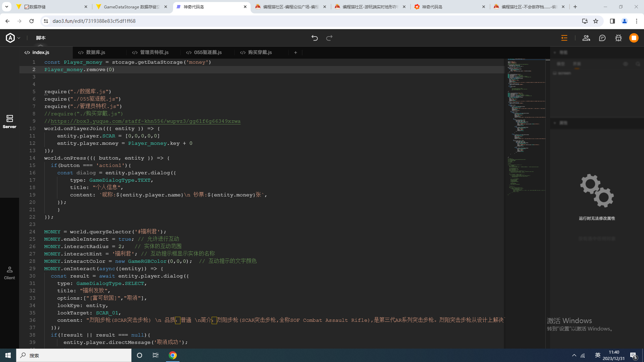The height and width of the screenshot is (362, 644).
Task: Go back in browser history
Action: (x=7, y=21)
